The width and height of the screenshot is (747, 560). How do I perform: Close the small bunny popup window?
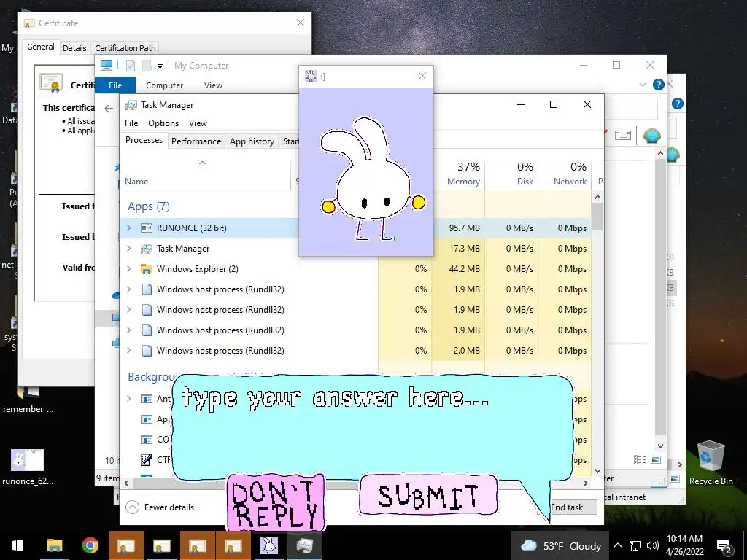[422, 76]
